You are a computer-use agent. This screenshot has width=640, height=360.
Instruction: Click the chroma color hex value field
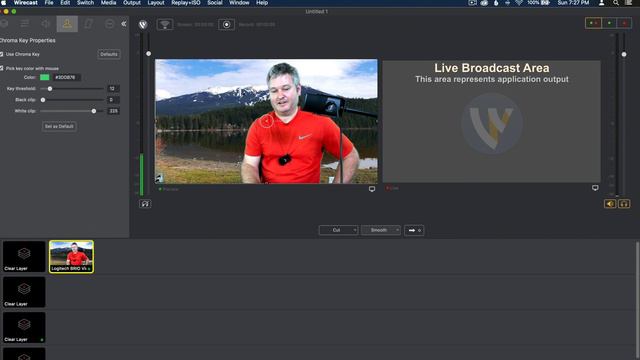pyautogui.click(x=67, y=77)
